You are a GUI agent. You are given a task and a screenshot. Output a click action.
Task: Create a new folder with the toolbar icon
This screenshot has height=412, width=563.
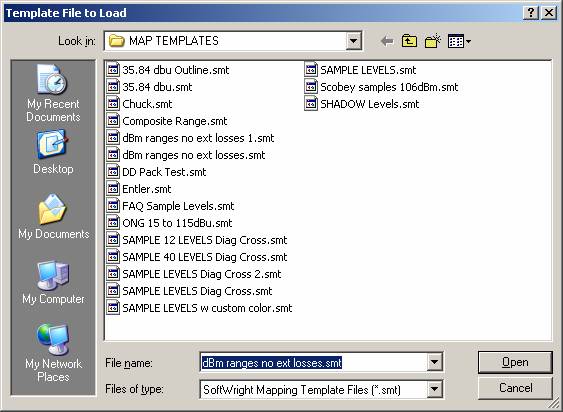coord(432,41)
